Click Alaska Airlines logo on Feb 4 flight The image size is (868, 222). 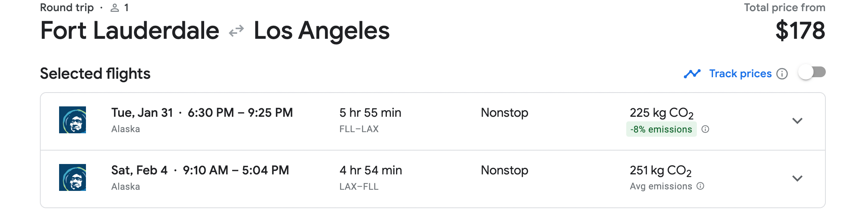pyautogui.click(x=73, y=177)
